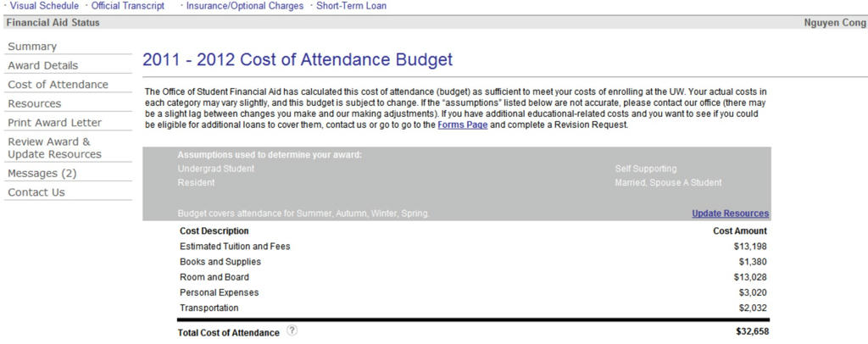Follow the Forms Page link
Screen dimensions: 868x344
pyautogui.click(x=462, y=125)
